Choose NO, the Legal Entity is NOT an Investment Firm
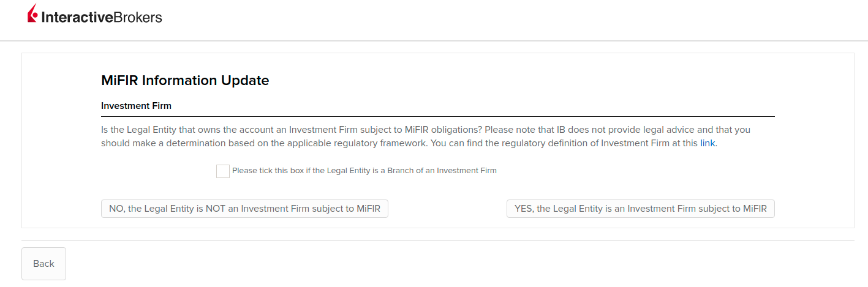The image size is (868, 287). pyautogui.click(x=244, y=209)
